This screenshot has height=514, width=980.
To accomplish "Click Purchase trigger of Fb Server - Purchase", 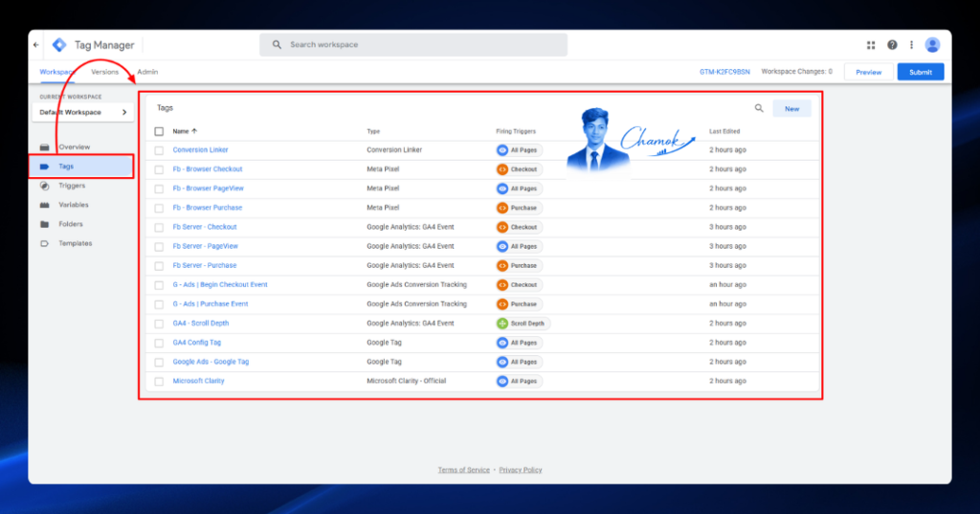I will point(518,266).
